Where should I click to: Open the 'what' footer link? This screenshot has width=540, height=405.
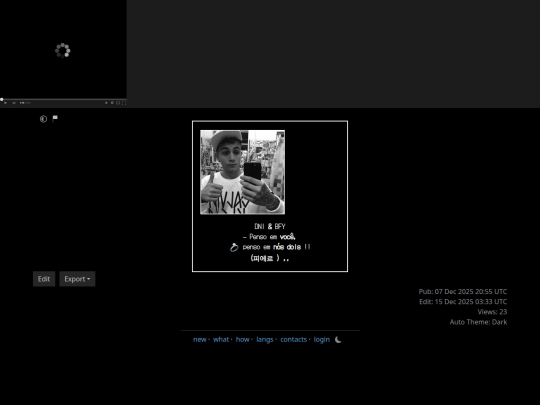221,340
